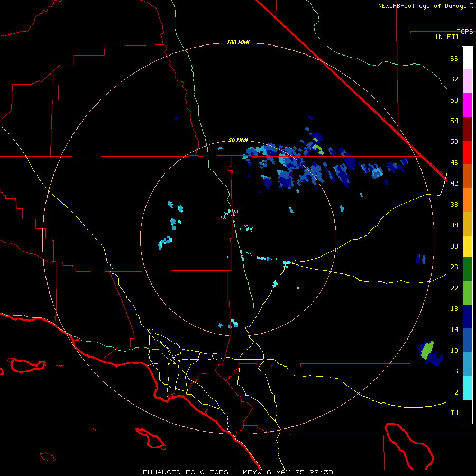Click the "50 NMI" range ring label
Screen dimensions: 476x476
238,140
